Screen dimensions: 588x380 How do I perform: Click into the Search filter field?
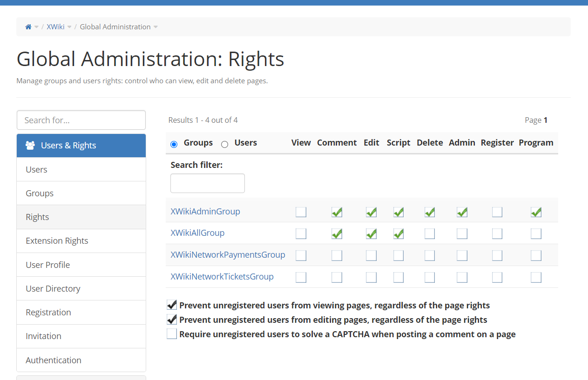tap(208, 183)
